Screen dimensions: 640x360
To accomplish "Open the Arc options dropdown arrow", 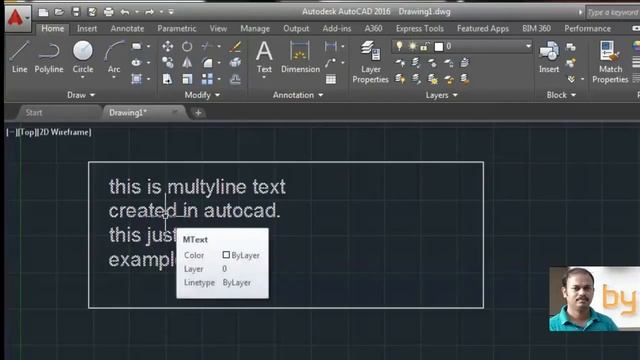I will click(114, 78).
